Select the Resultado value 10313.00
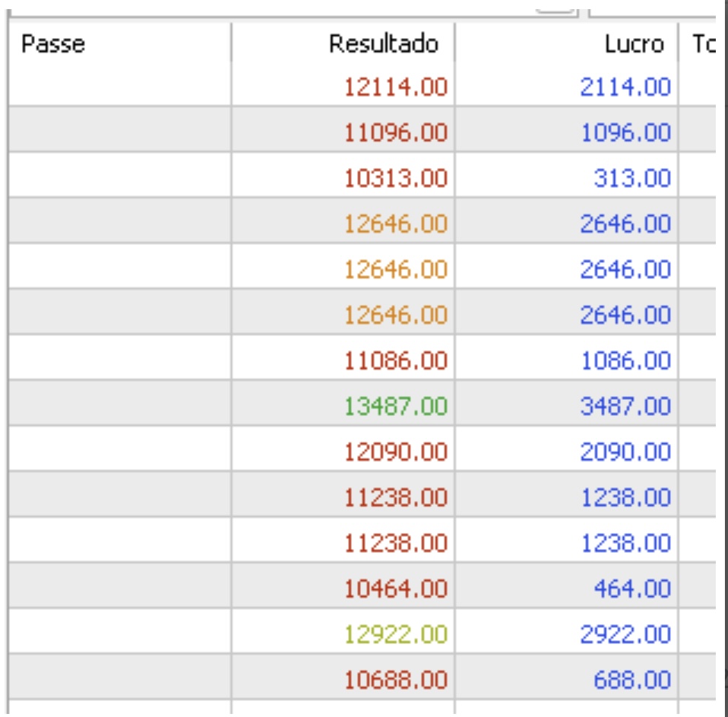The image size is (728, 717). [396, 178]
